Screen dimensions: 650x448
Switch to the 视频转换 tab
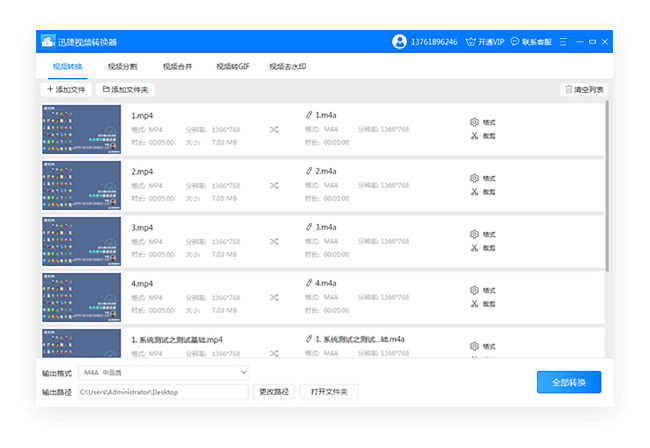68,66
